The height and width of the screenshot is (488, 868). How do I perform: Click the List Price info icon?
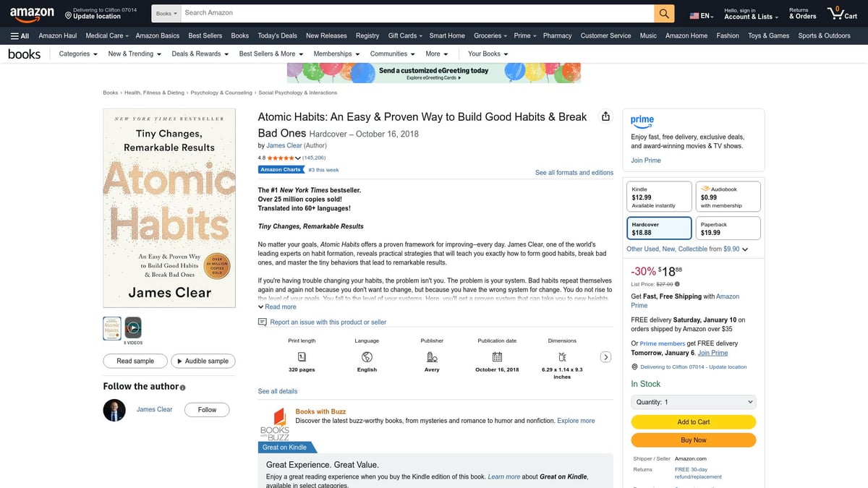point(676,284)
